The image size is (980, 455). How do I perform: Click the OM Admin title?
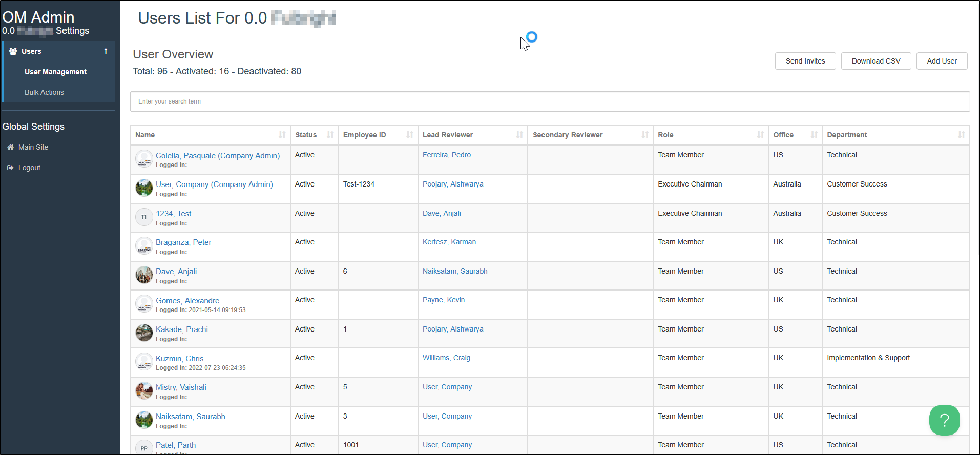coord(38,17)
